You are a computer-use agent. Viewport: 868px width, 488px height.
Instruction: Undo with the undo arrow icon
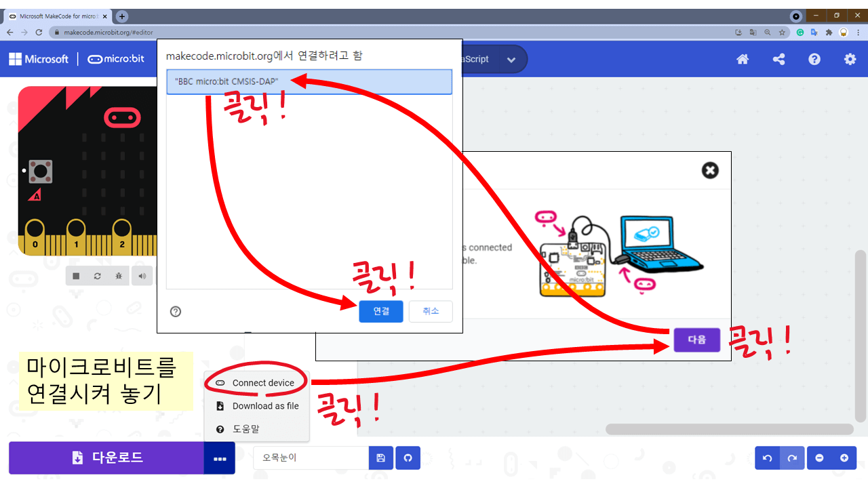pos(768,458)
